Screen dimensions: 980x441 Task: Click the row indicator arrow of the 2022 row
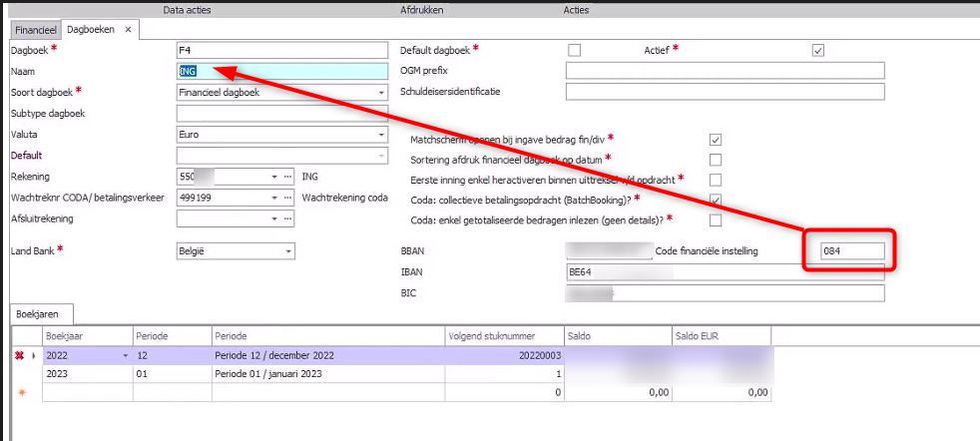(31, 355)
